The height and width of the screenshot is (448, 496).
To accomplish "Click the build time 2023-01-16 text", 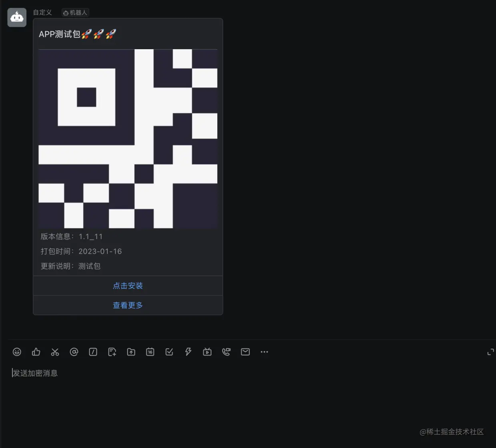I will click(x=81, y=251).
